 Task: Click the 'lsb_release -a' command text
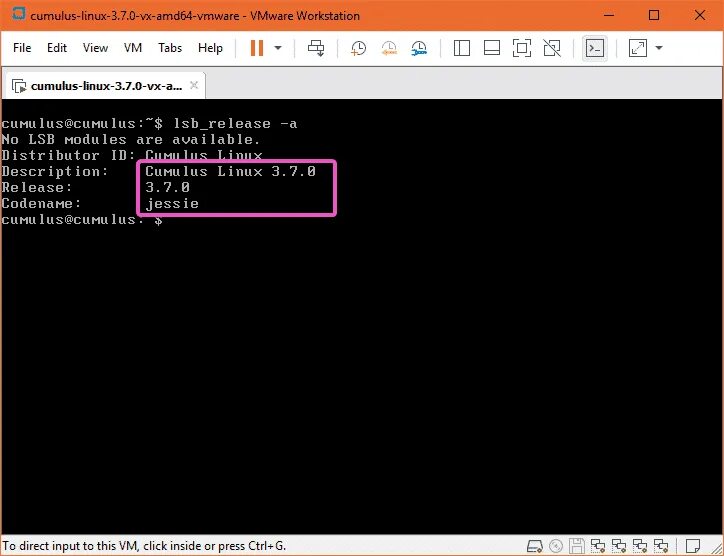tap(235, 123)
